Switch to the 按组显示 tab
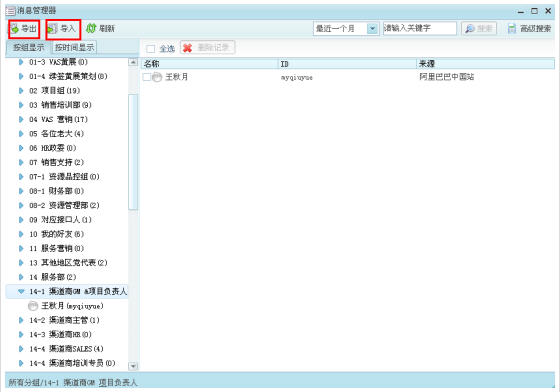This screenshot has height=392, width=560. (29, 47)
